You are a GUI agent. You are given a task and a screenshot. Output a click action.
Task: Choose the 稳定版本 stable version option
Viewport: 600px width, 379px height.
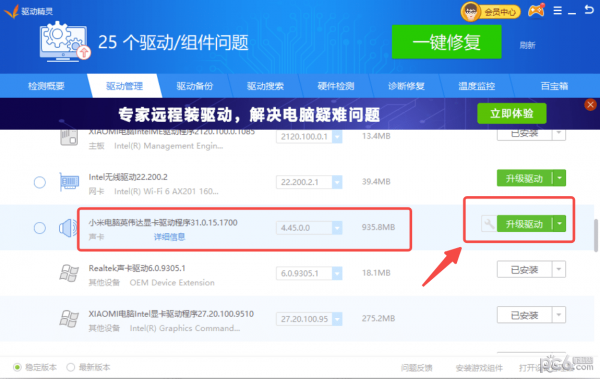tap(35, 368)
